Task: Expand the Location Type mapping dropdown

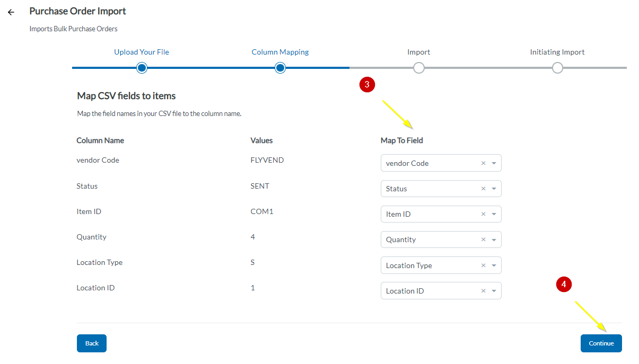Action: click(494, 265)
